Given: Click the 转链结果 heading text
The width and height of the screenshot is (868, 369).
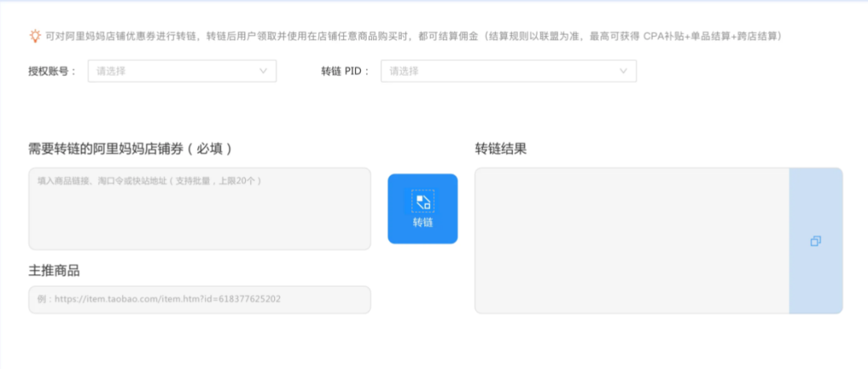Looking at the screenshot, I should point(501,149).
